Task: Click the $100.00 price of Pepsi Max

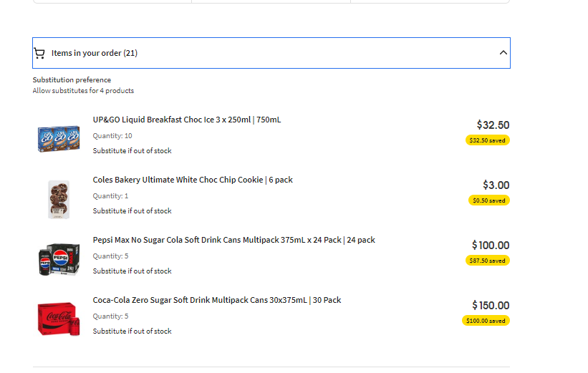Action: tap(491, 245)
